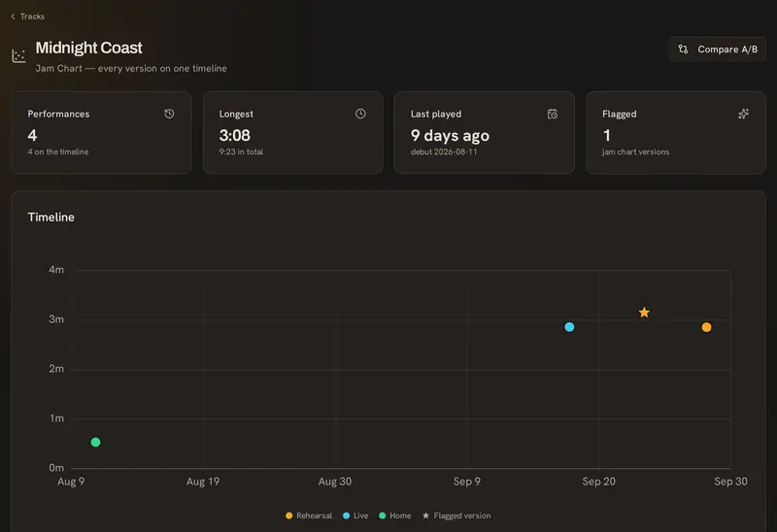Image resolution: width=777 pixels, height=532 pixels.
Task: Click the calendar icon on Last played card
Action: (552, 114)
